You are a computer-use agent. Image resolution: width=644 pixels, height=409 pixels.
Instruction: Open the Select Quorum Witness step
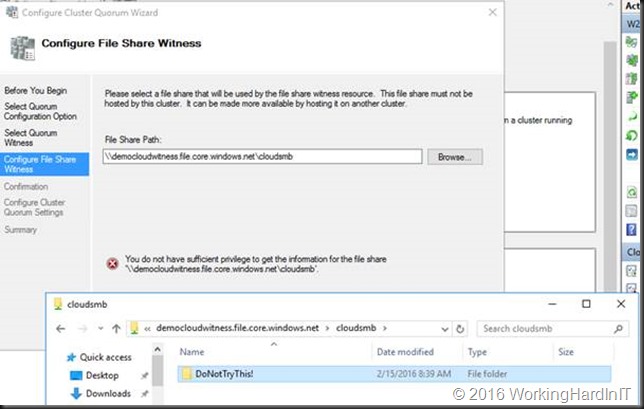coord(31,138)
